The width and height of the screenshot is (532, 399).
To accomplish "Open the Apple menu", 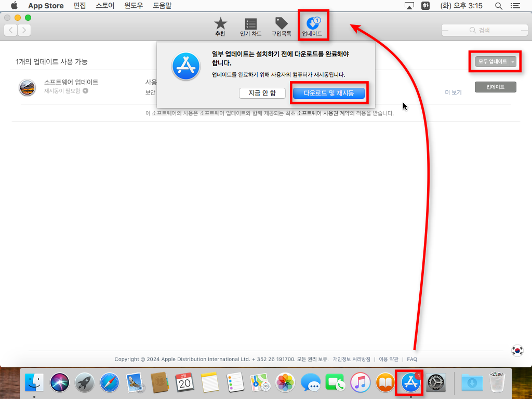I will [x=14, y=5].
